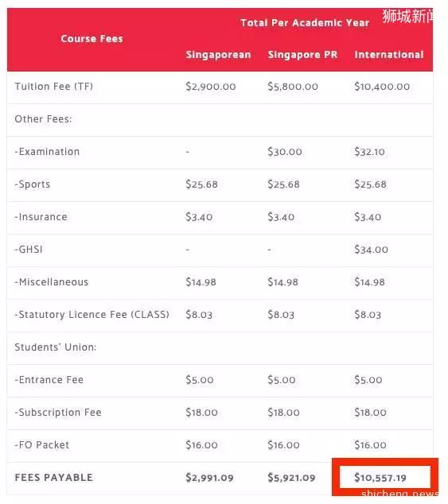This screenshot has height=504, width=448.
Task: Click the -Statutory Licence Fee (CLASS) label
Action: [92, 314]
